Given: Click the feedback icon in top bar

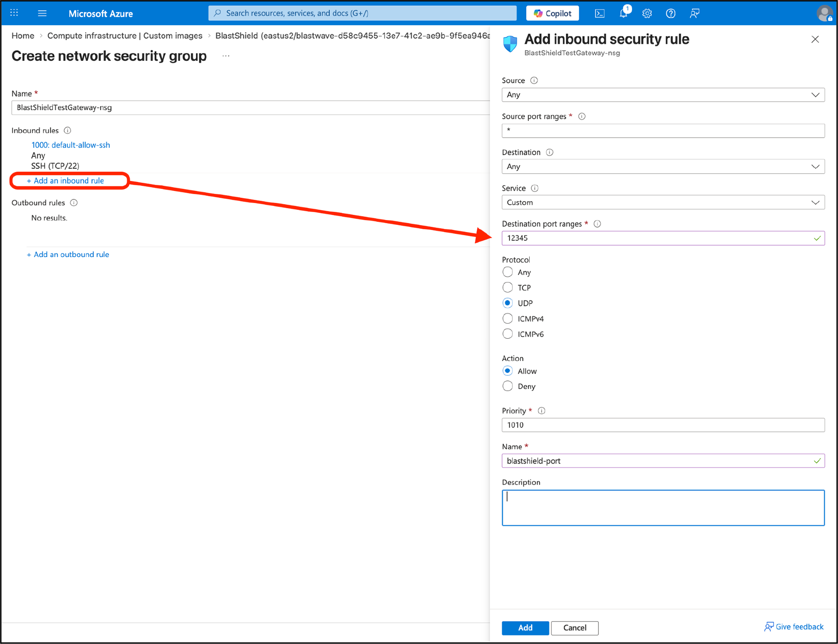Looking at the screenshot, I should point(694,13).
